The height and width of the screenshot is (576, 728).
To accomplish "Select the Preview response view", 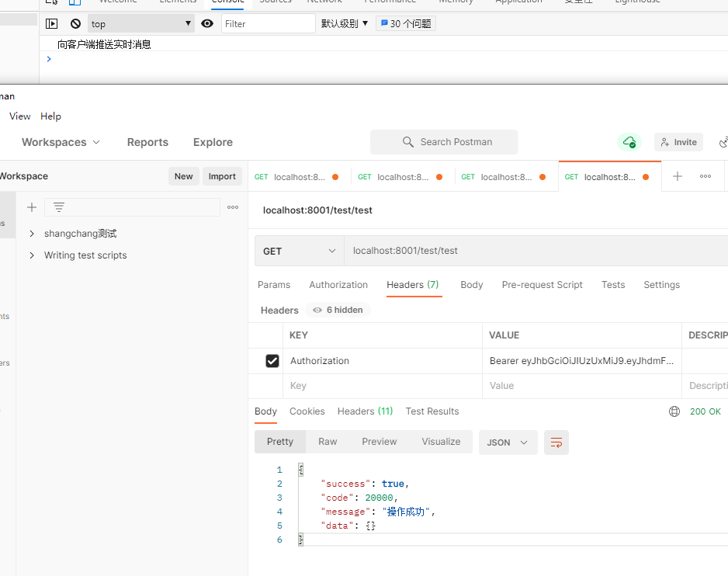I will pyautogui.click(x=380, y=442).
